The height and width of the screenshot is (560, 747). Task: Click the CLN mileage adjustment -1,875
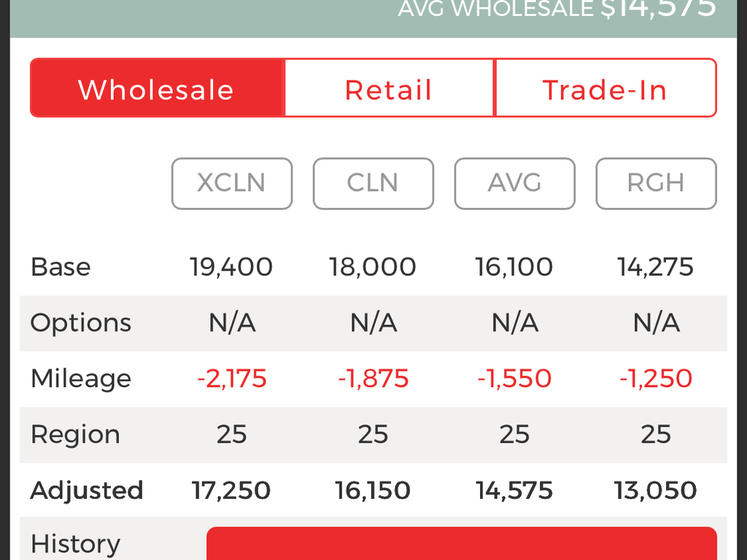(373, 378)
